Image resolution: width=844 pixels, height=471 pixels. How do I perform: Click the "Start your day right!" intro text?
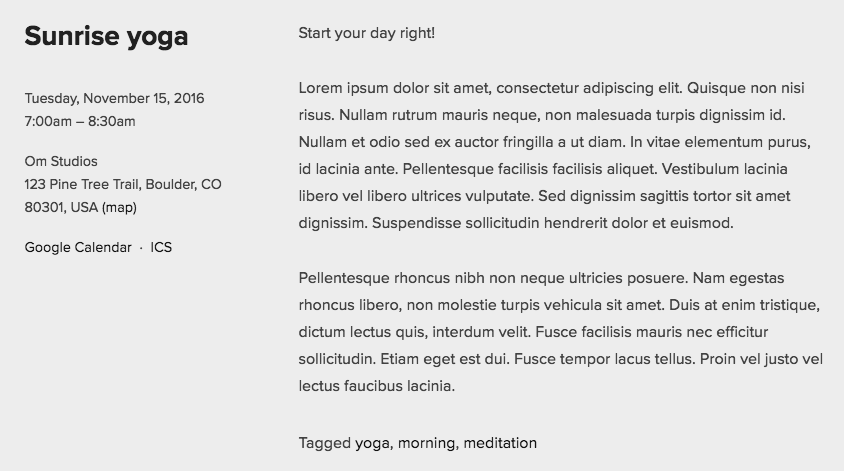366,33
